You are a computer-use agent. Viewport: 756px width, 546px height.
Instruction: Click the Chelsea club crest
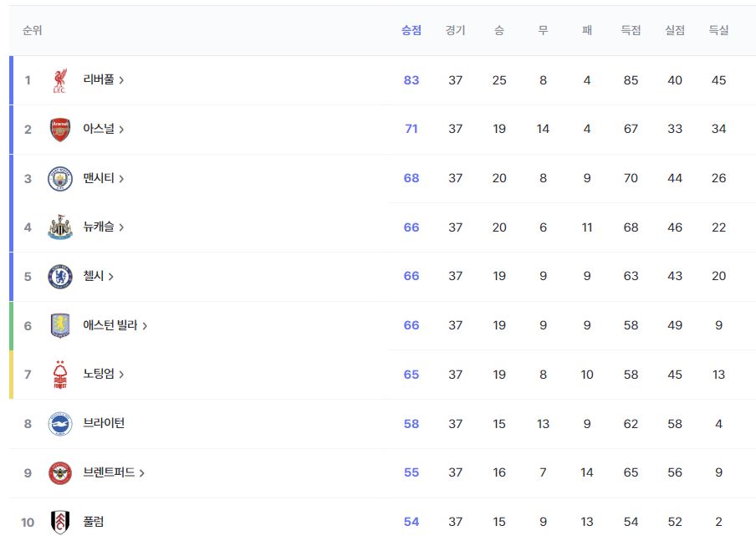59,277
